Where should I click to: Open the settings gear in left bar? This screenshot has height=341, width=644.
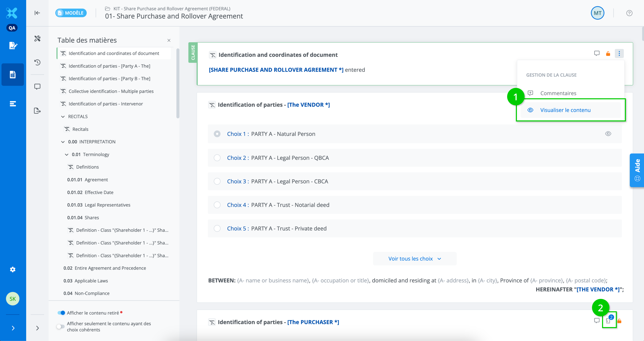[x=13, y=269]
